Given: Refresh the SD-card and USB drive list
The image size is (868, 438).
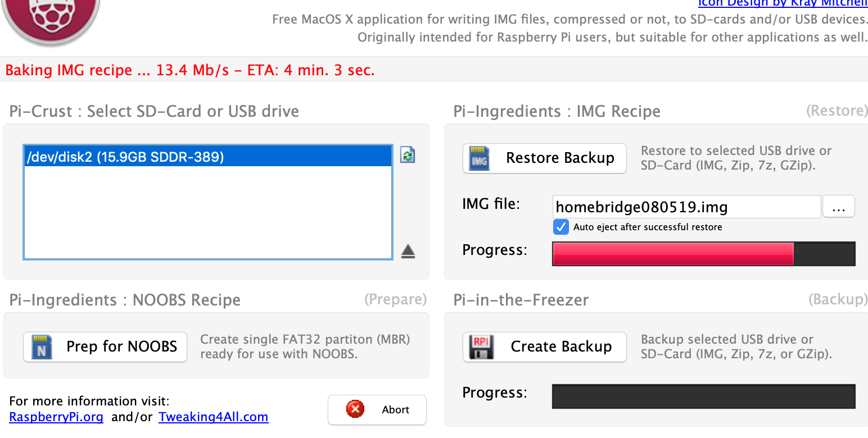Looking at the screenshot, I should [x=408, y=155].
